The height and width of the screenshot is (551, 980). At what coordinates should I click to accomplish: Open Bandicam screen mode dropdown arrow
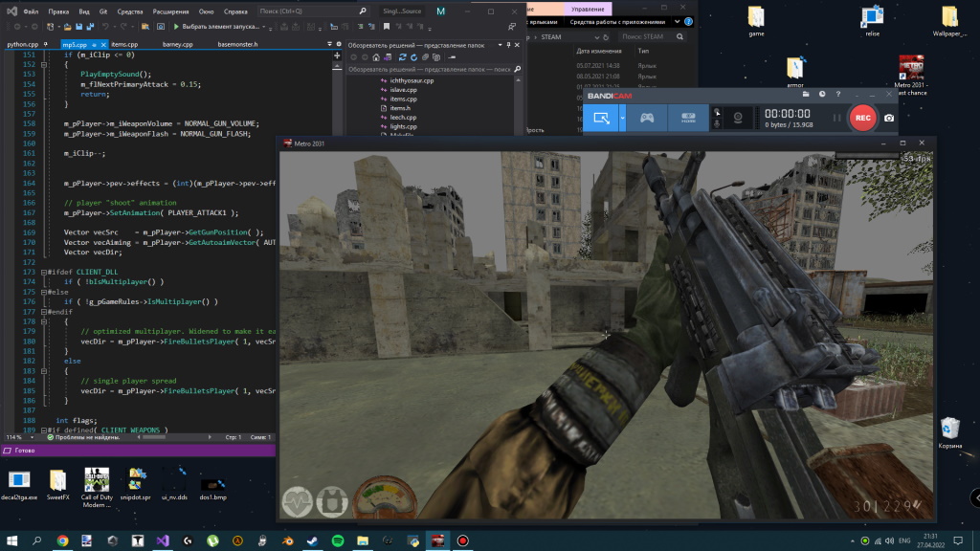pyautogui.click(x=622, y=118)
